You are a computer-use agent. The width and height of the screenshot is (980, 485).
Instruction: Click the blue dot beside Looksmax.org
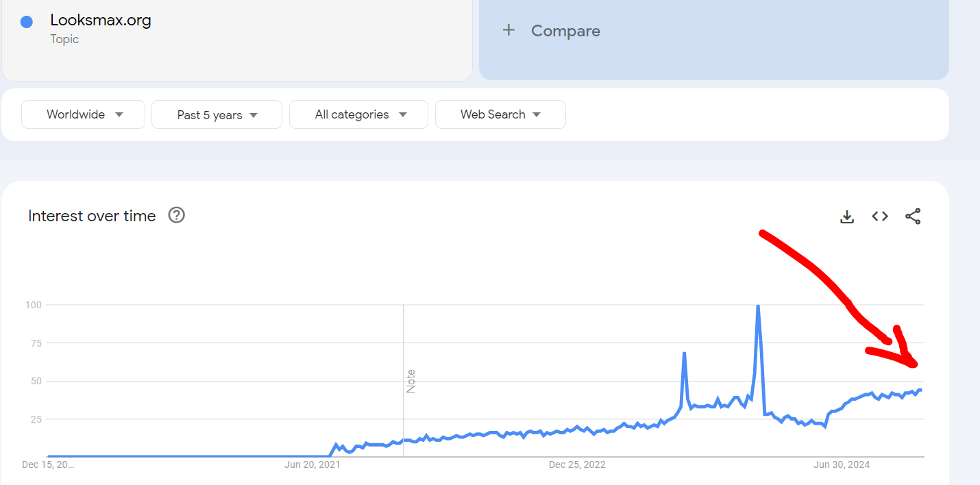tap(27, 21)
